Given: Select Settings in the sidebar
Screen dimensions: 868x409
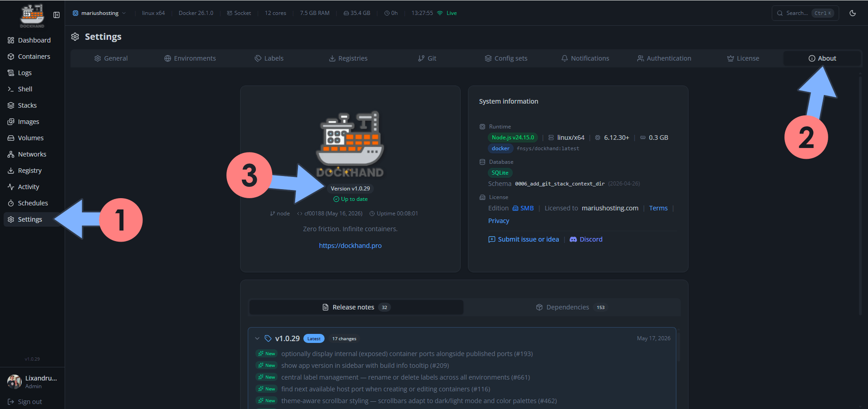Looking at the screenshot, I should click(32, 219).
